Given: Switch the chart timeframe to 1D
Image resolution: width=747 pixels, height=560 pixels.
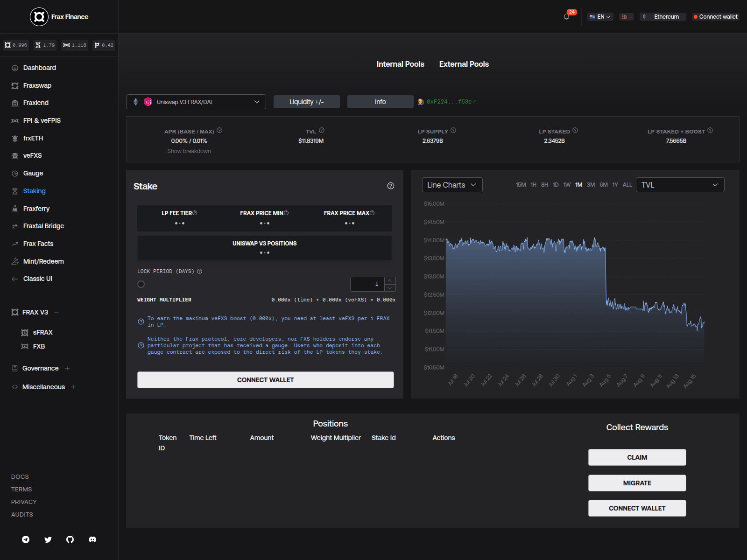Looking at the screenshot, I should pyautogui.click(x=556, y=184).
